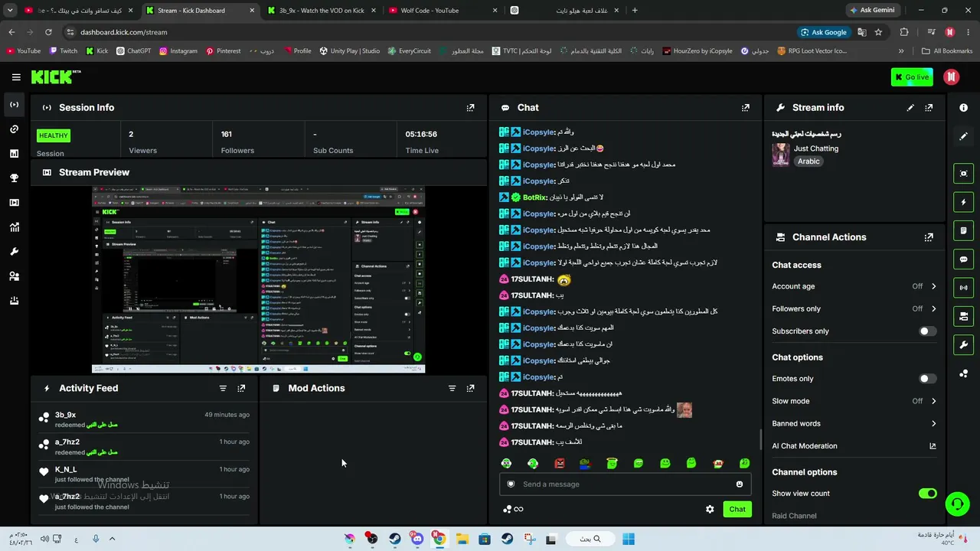Open the browser tab search dropdown

point(10,11)
